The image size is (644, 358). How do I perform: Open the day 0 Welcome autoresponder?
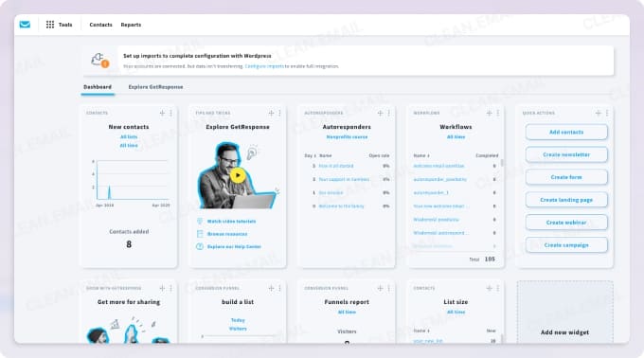341,206
